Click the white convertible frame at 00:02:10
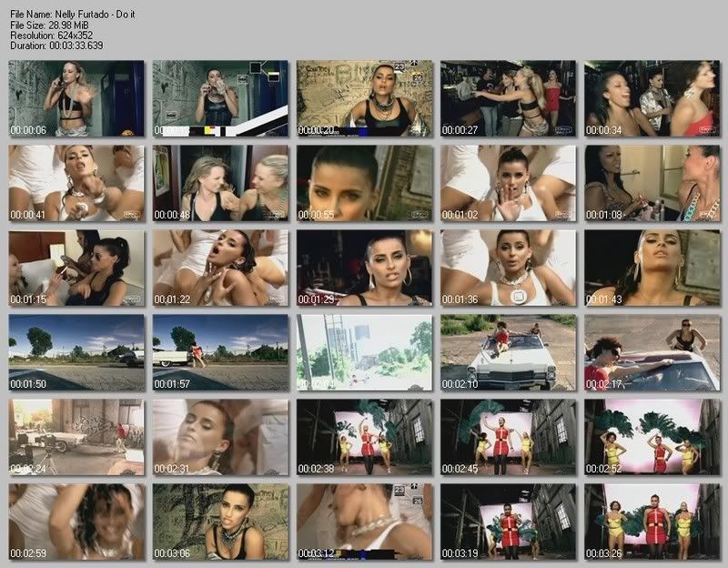 click(509, 353)
